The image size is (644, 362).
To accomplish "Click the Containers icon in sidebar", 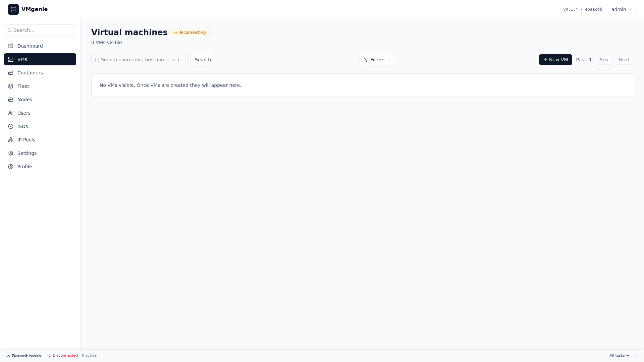I will [11, 73].
